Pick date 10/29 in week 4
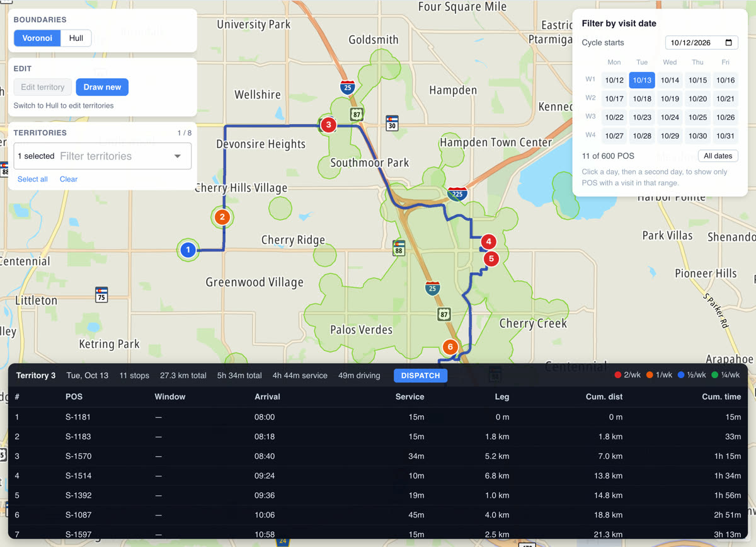756x547 pixels. point(670,135)
